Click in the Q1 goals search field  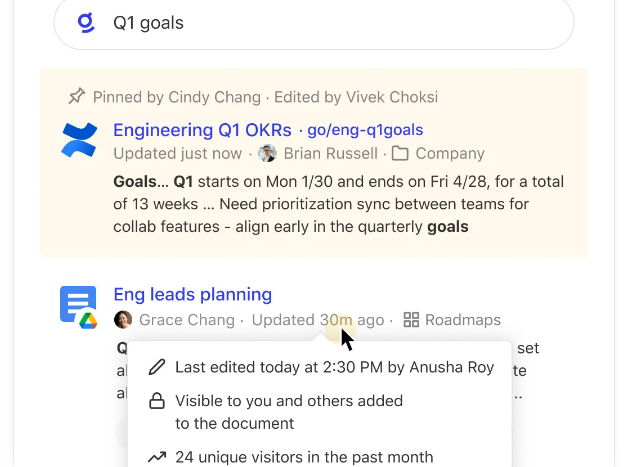[x=330, y=23]
